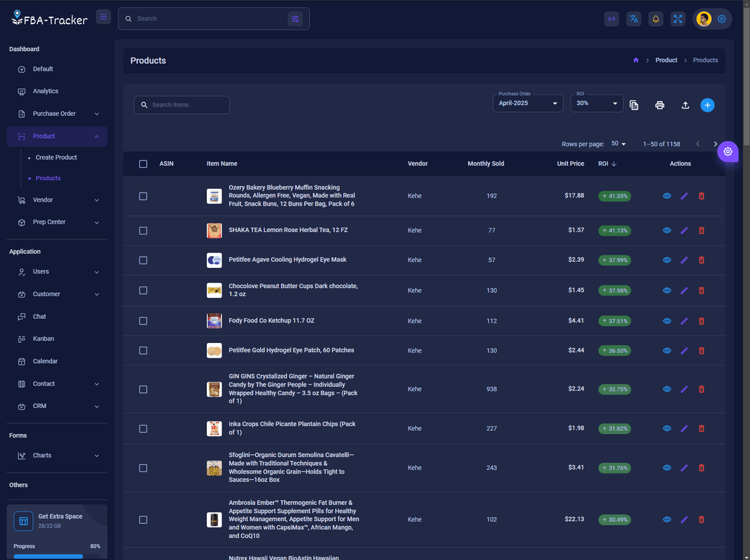The image size is (750, 560).
Task: Click the upload export icon
Action: click(685, 105)
